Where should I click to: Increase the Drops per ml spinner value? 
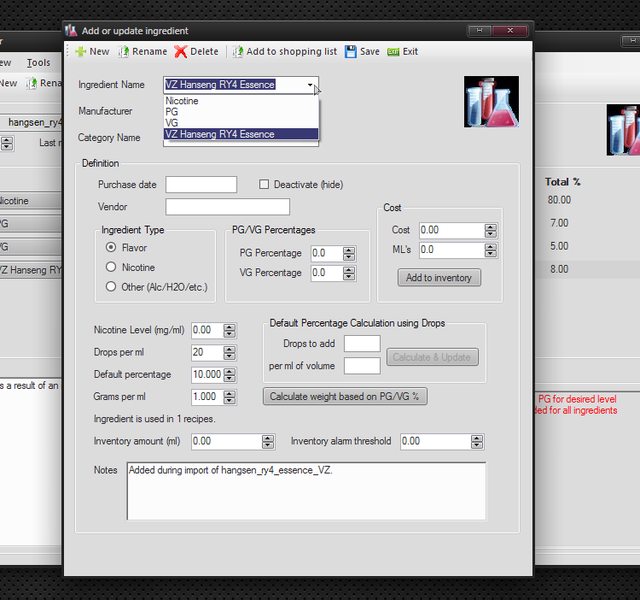point(230,349)
